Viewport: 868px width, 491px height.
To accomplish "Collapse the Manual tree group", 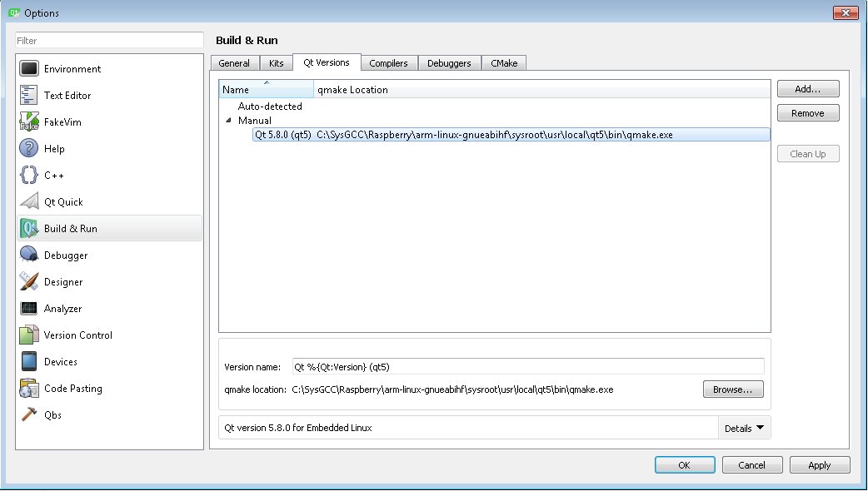I will pos(228,120).
